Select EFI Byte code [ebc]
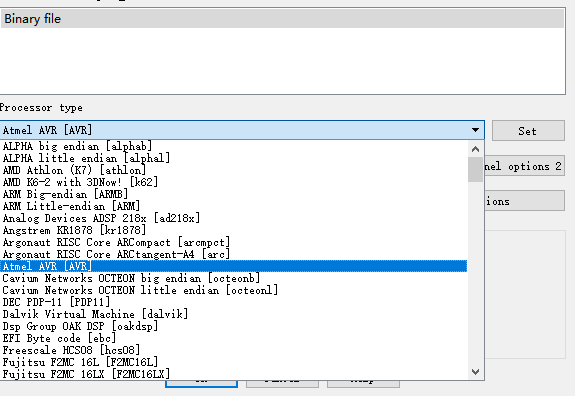The width and height of the screenshot is (575, 396). 234,338
